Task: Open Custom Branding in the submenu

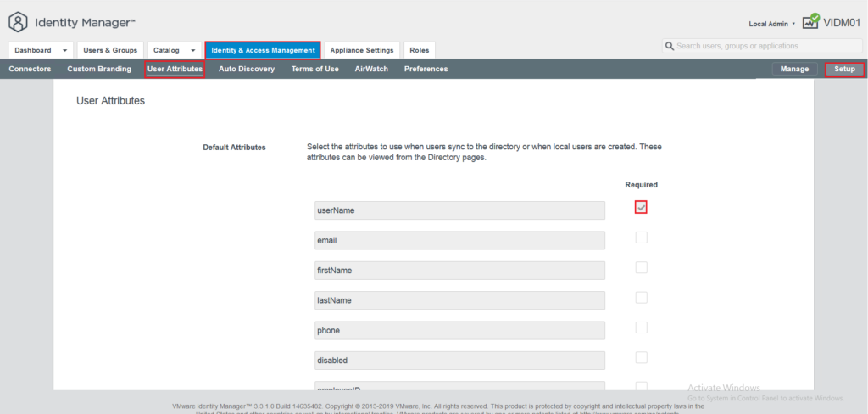Action: pos(99,70)
